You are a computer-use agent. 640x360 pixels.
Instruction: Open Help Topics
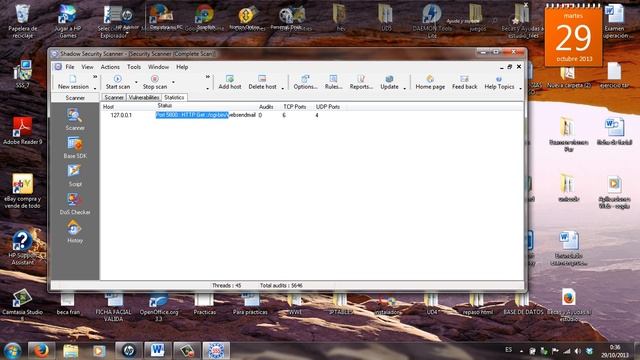coord(499,82)
